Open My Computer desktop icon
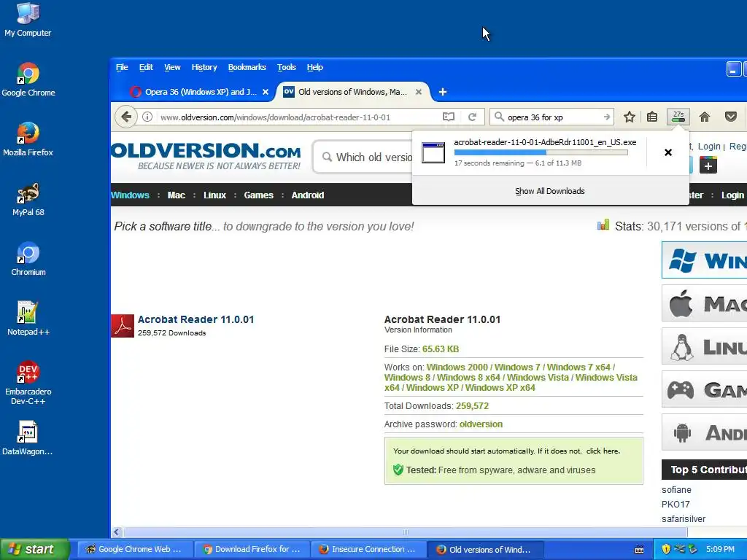 pyautogui.click(x=28, y=20)
